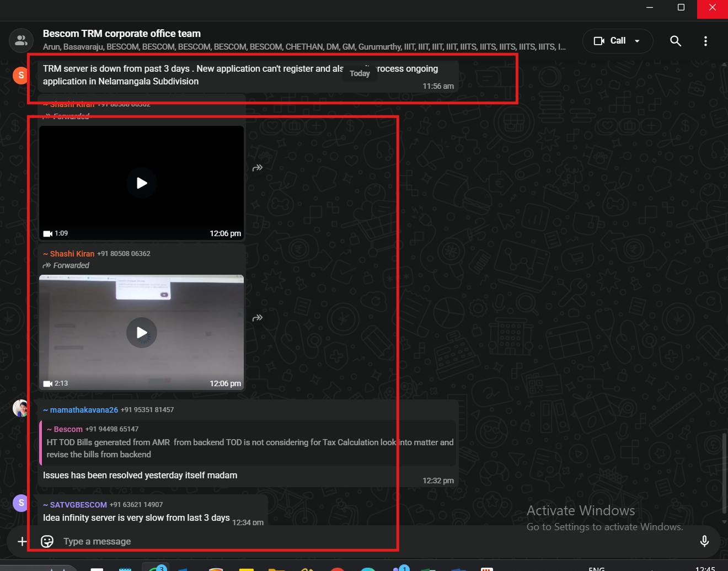The height and width of the screenshot is (571, 728).
Task: Jump to quoted Bescom HT TOD message
Action: click(x=248, y=442)
